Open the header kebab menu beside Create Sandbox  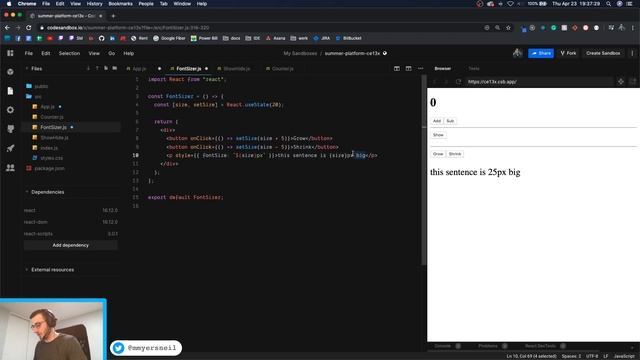click(x=632, y=53)
